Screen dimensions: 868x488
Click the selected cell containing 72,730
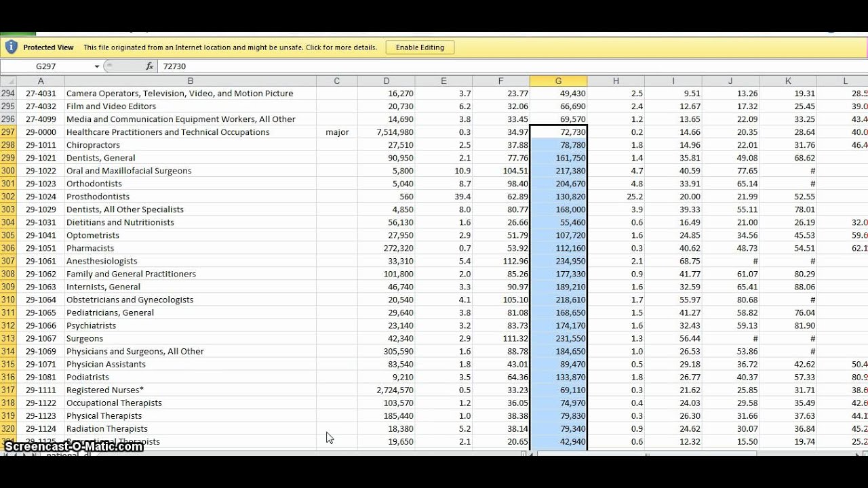pyautogui.click(x=558, y=132)
